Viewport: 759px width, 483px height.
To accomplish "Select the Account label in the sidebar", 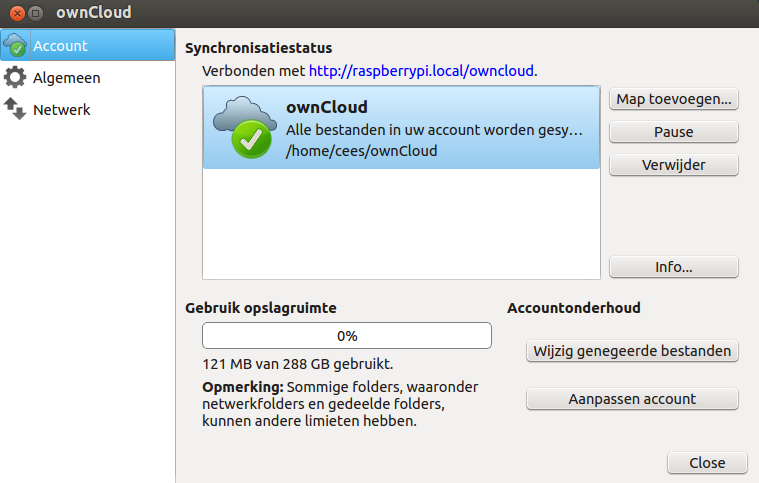I will [x=60, y=46].
